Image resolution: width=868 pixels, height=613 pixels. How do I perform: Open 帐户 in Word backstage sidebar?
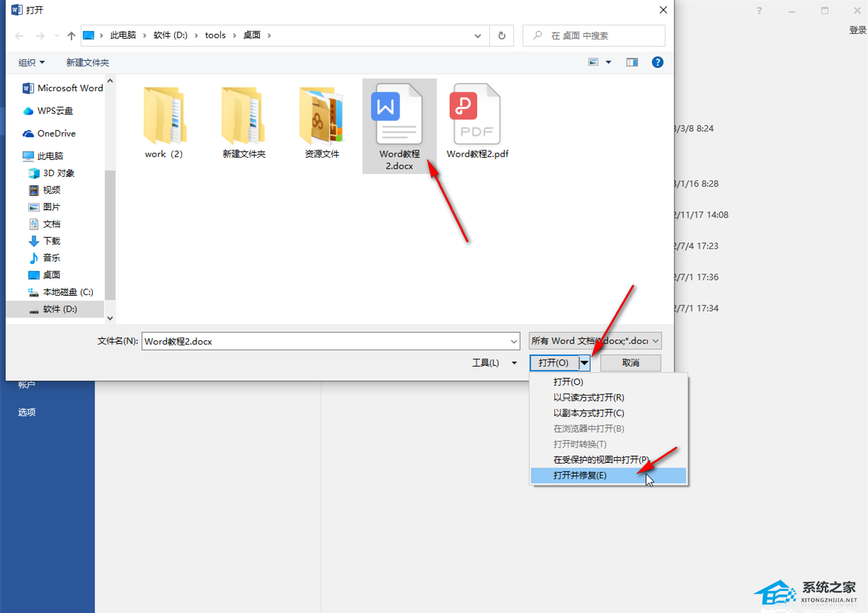click(x=27, y=384)
